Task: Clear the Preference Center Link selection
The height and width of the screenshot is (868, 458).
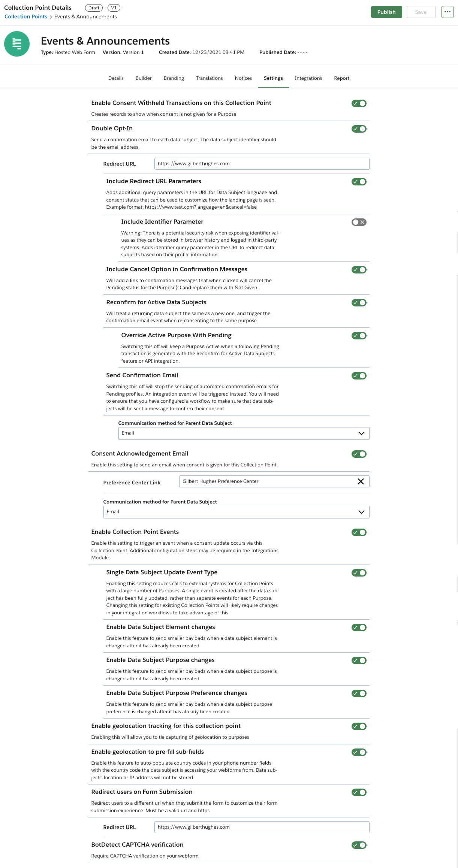Action: click(361, 481)
